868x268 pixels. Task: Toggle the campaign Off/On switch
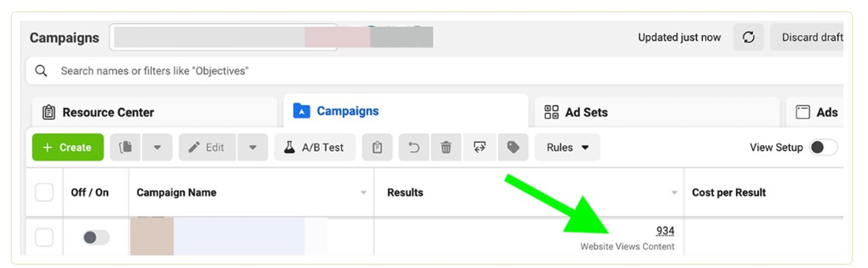(96, 237)
